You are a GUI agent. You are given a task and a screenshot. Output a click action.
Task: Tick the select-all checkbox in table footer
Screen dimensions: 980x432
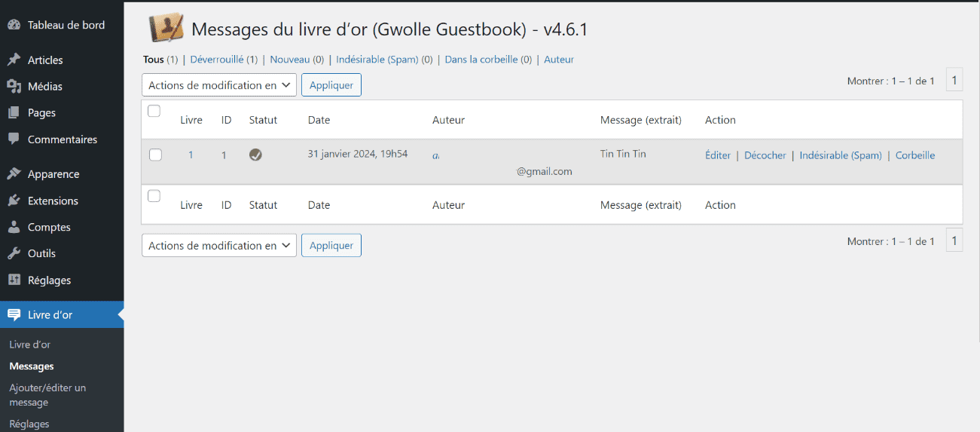(x=154, y=196)
